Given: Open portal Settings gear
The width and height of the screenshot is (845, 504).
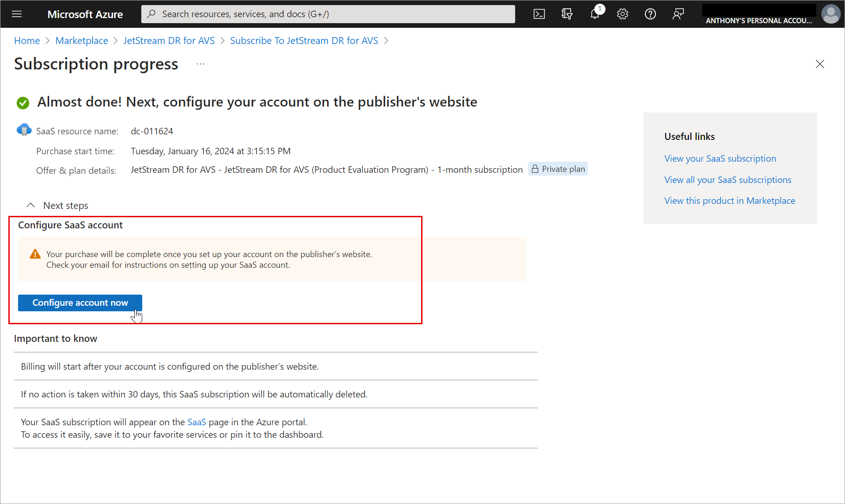Looking at the screenshot, I should (x=623, y=14).
